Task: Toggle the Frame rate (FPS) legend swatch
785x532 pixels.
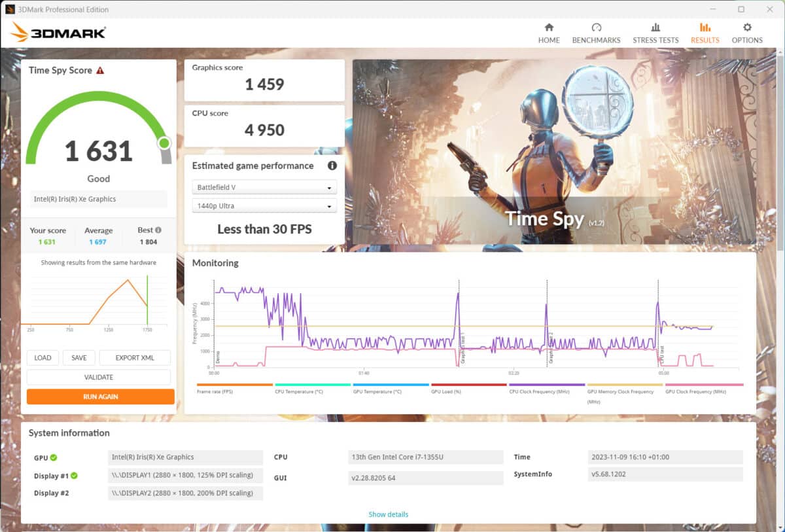Action: coord(235,385)
